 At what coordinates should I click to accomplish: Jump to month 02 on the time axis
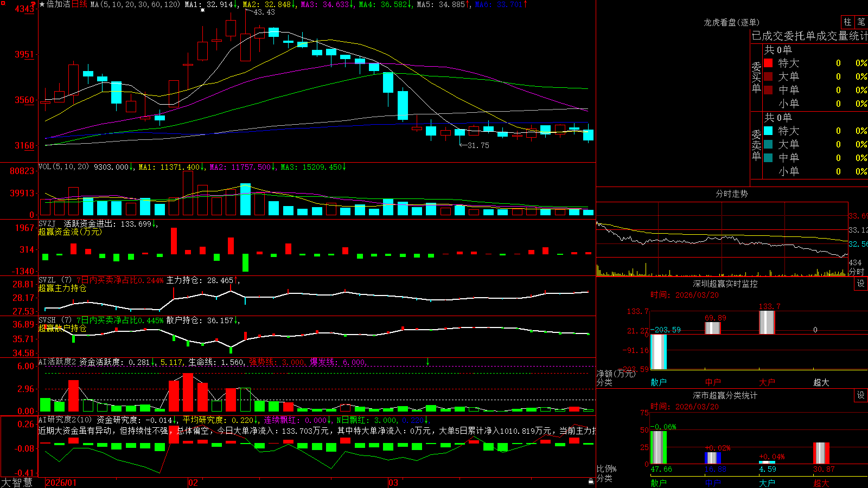(x=193, y=483)
